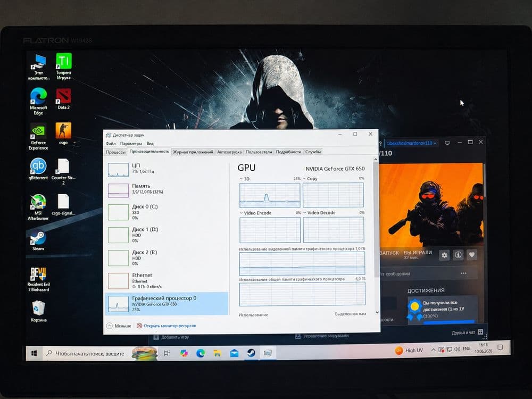Launch MSI Afterburner desktop icon
532x399 pixels.
click(38, 207)
